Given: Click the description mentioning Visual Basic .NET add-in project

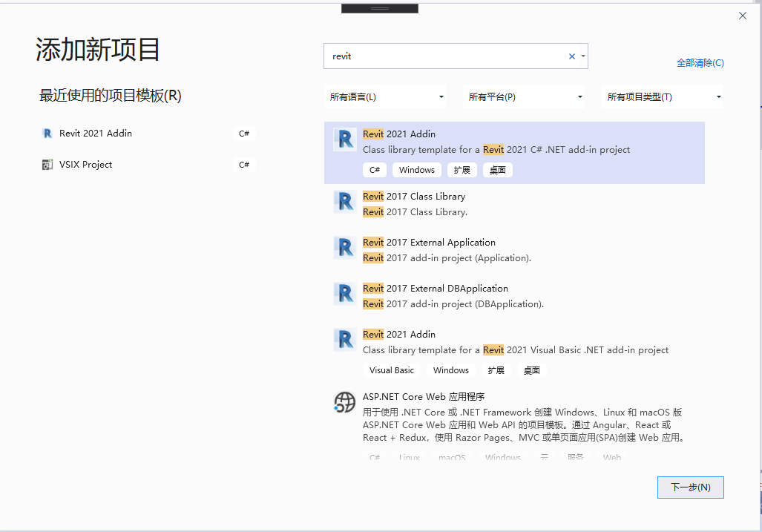Looking at the screenshot, I should coord(516,349).
